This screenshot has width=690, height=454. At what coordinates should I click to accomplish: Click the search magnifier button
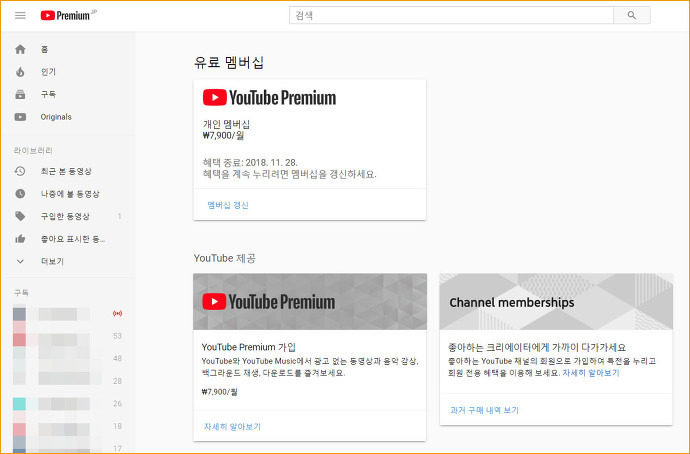tap(631, 15)
